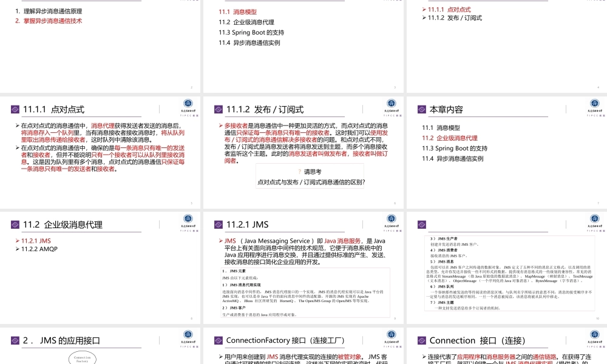Image resolution: width=607 pixels, height=364 pixels.
Task: Click the university logo atop the 11.2 企业级消息代理 slide
Action: tap(188, 220)
